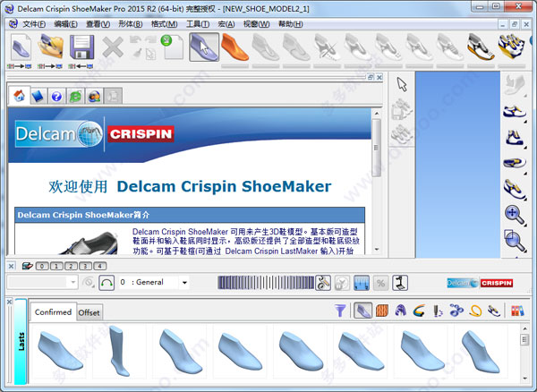Toggle the lasts filter shoe icon
537x392 pixels.
(362, 311)
